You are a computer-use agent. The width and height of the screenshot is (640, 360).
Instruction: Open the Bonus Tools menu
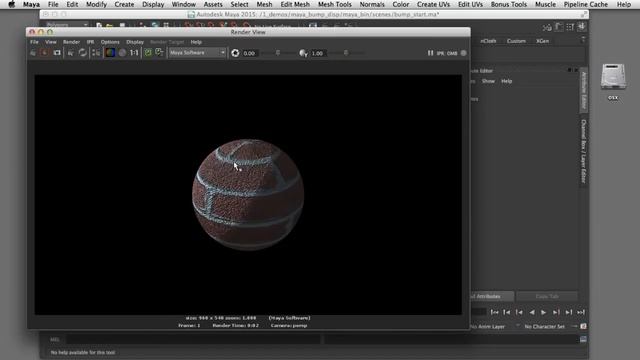[509, 4]
